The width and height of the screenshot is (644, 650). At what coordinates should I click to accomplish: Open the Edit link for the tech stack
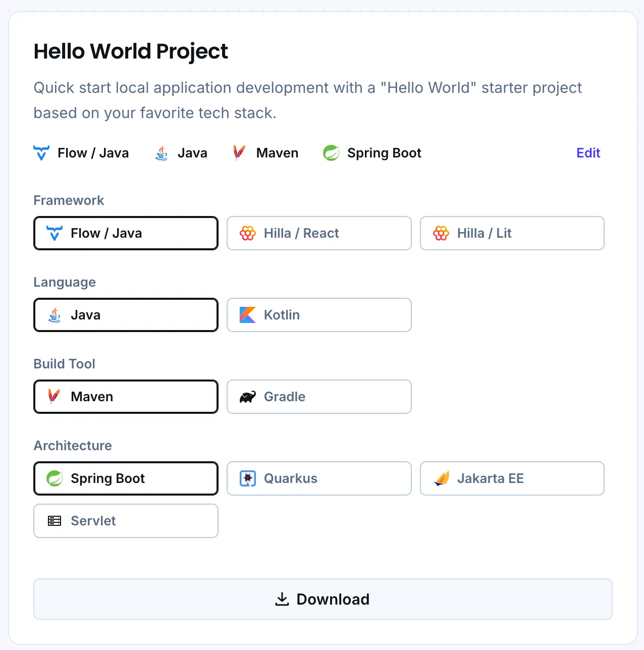[x=588, y=153]
